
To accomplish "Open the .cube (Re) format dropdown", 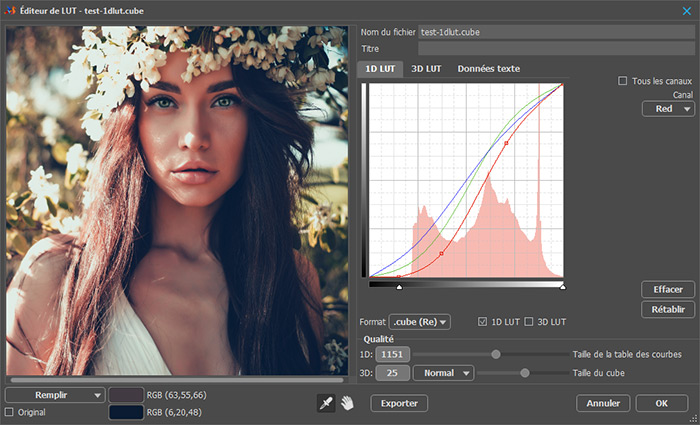I will (x=420, y=322).
